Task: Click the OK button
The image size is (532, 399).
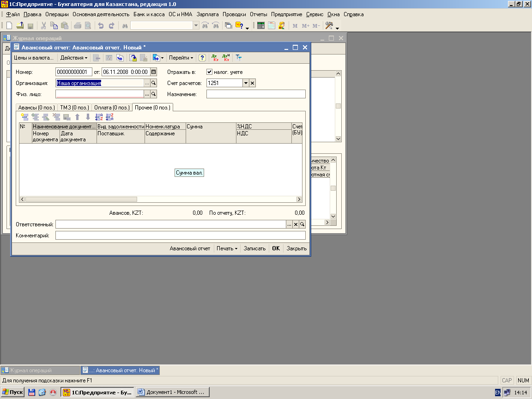Action: [x=276, y=248]
